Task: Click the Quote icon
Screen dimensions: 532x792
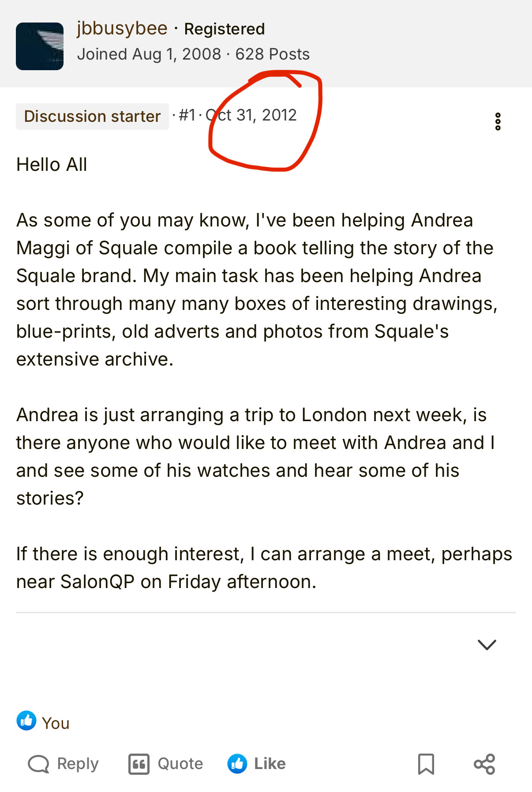Action: point(139,764)
